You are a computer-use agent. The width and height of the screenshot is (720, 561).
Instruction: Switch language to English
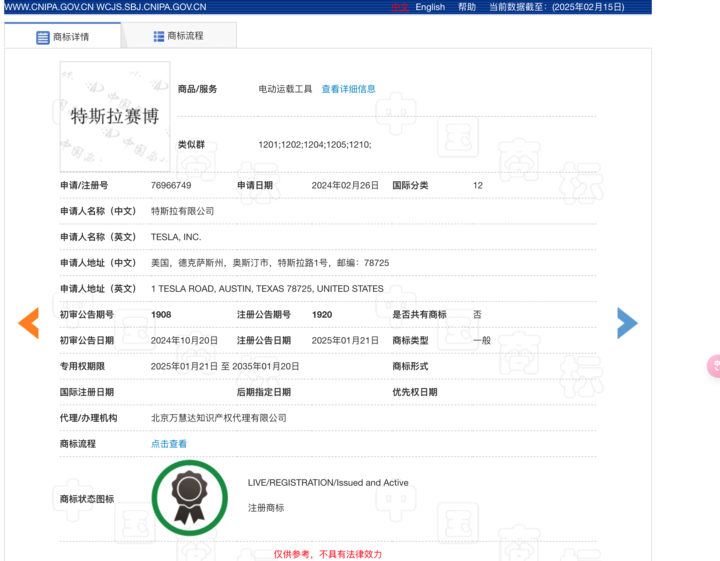tap(430, 7)
